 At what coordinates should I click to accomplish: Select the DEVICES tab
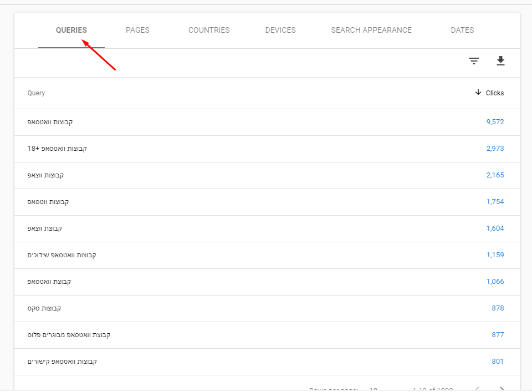point(280,30)
